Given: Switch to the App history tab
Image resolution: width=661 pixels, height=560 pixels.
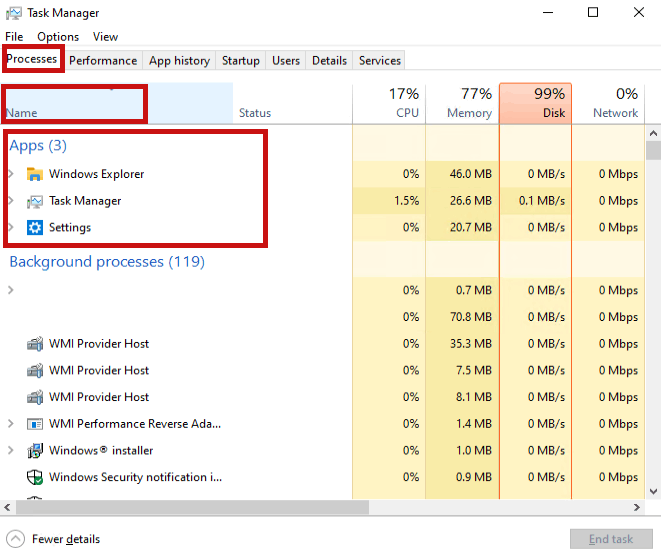Looking at the screenshot, I should pyautogui.click(x=179, y=61).
